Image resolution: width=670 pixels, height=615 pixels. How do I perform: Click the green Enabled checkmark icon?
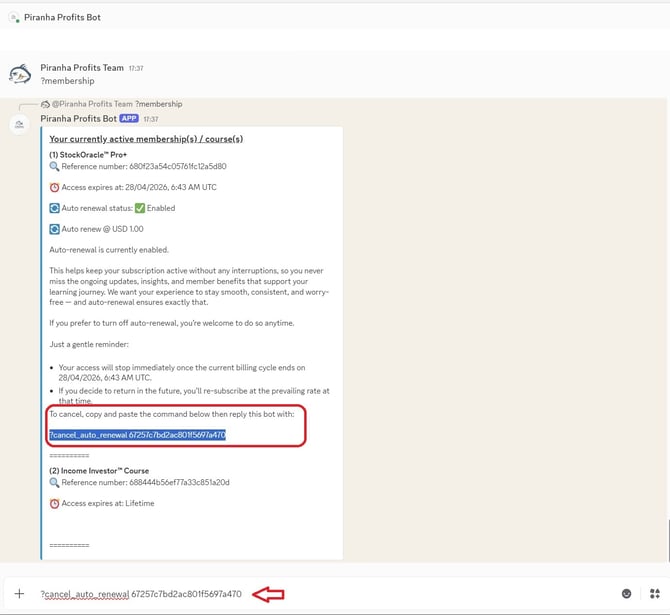139,208
